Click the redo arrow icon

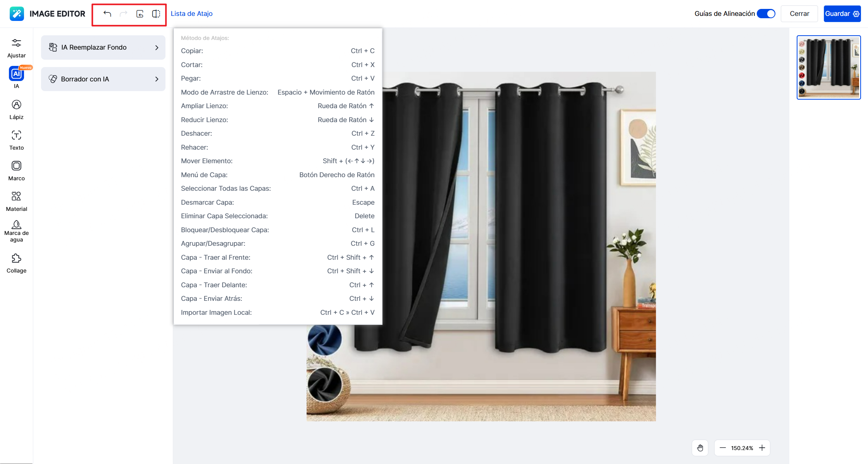[124, 14]
